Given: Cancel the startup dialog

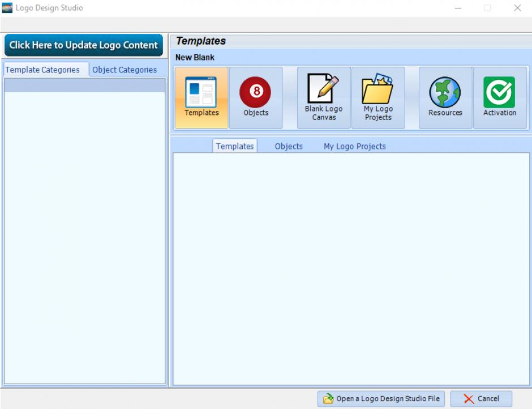Looking at the screenshot, I should 481,398.
